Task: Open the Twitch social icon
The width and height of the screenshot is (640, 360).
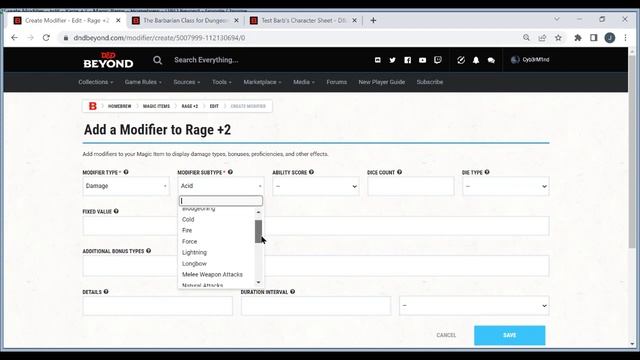Action: (x=438, y=60)
